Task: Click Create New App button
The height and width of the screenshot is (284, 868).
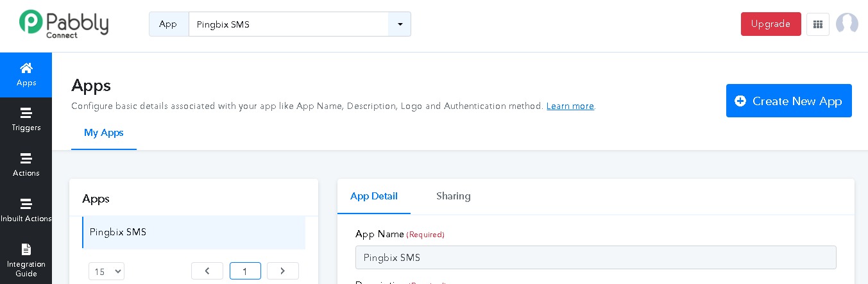Action: click(x=789, y=101)
